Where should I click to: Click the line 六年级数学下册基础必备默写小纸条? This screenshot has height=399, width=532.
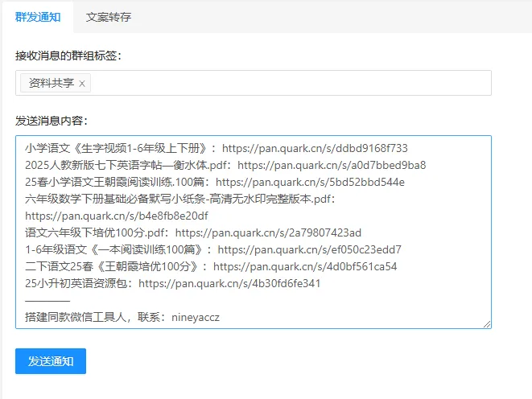180,199
